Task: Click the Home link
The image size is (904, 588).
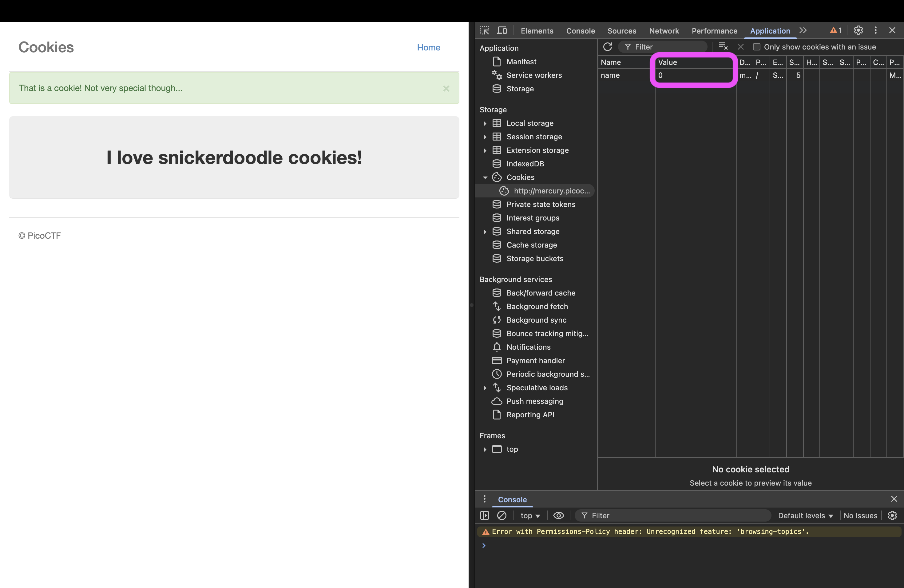Action: click(x=428, y=47)
